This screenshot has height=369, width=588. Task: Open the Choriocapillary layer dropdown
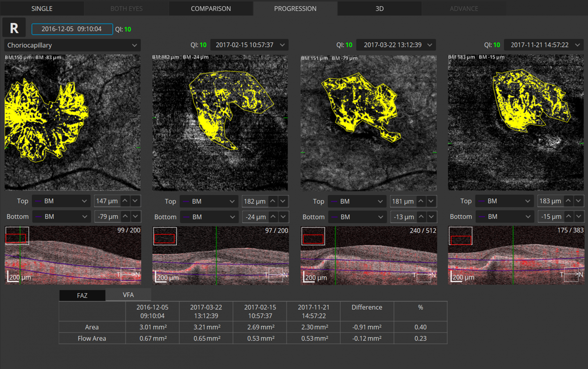click(x=72, y=45)
